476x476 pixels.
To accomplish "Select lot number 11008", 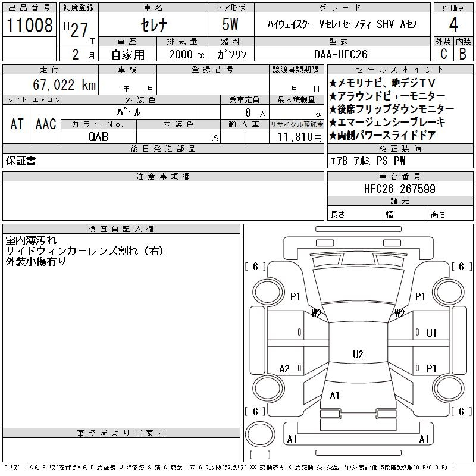I will [29, 25].
